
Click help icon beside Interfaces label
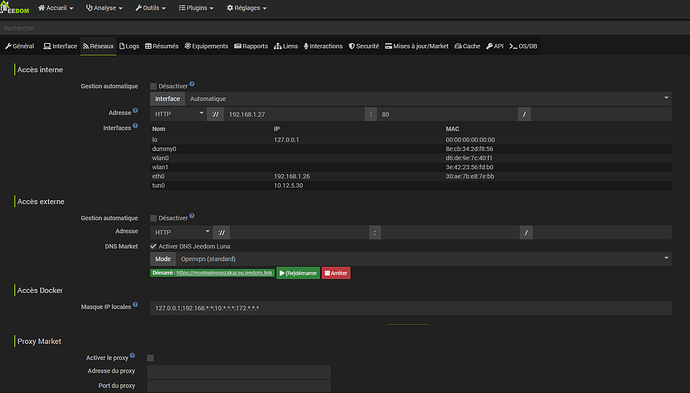[136, 125]
